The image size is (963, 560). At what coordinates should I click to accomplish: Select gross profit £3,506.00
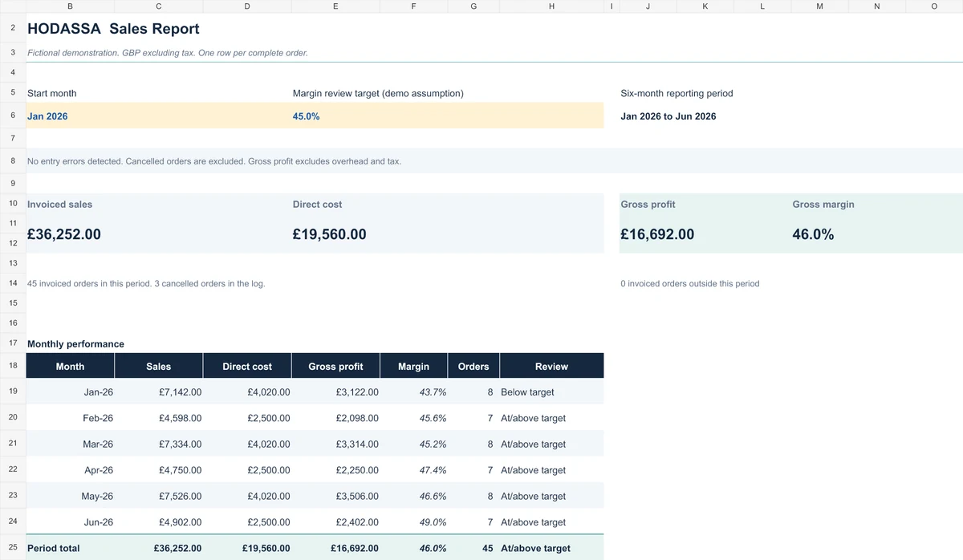pyautogui.click(x=335, y=496)
